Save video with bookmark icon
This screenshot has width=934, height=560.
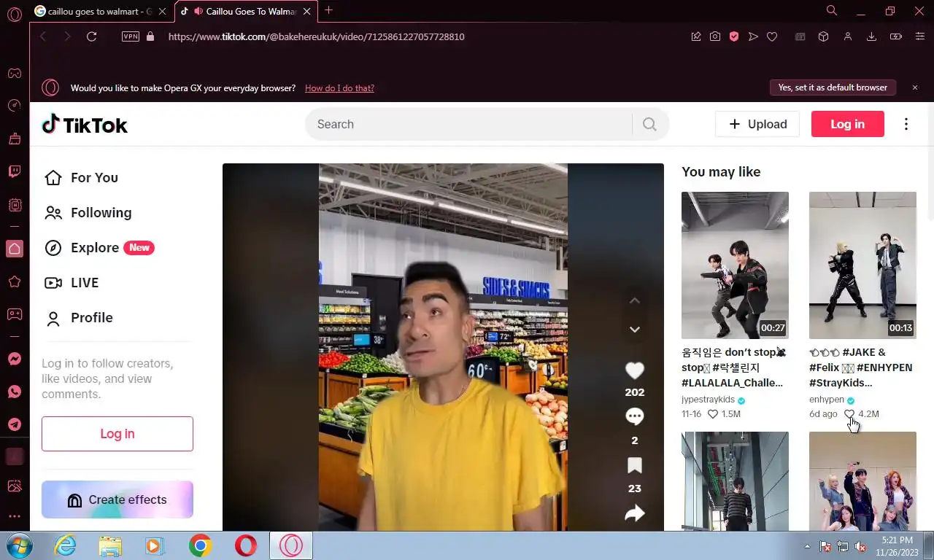pyautogui.click(x=635, y=465)
